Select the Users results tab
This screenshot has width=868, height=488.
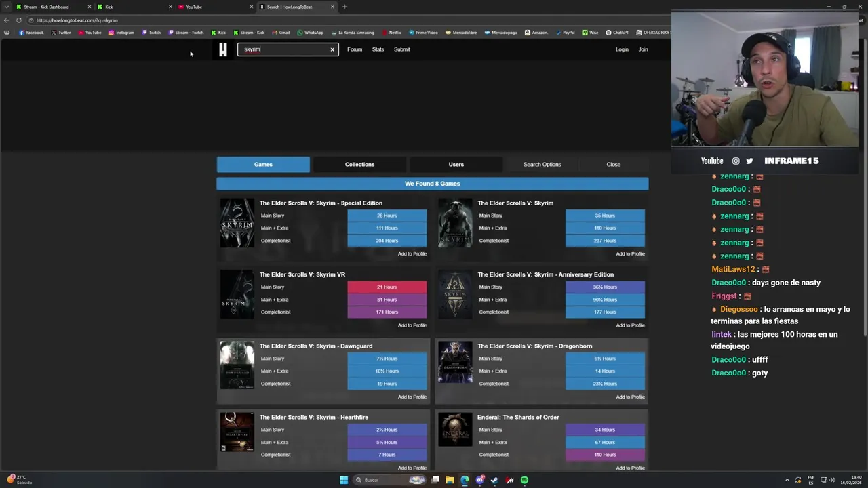click(x=456, y=165)
